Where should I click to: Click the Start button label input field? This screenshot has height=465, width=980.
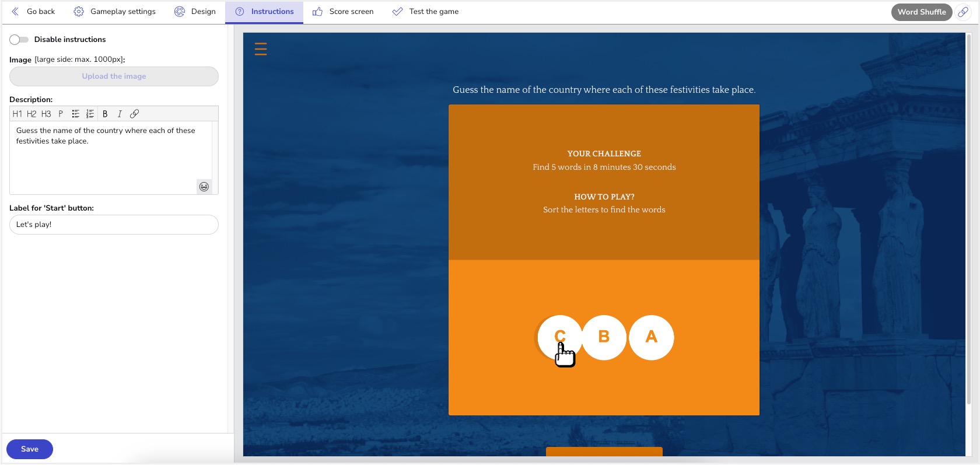click(x=114, y=225)
